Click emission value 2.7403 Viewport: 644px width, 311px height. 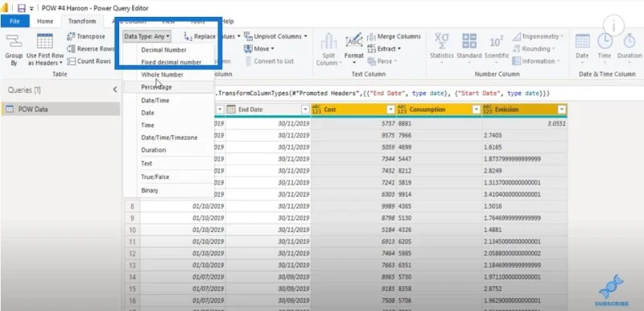tap(525, 135)
